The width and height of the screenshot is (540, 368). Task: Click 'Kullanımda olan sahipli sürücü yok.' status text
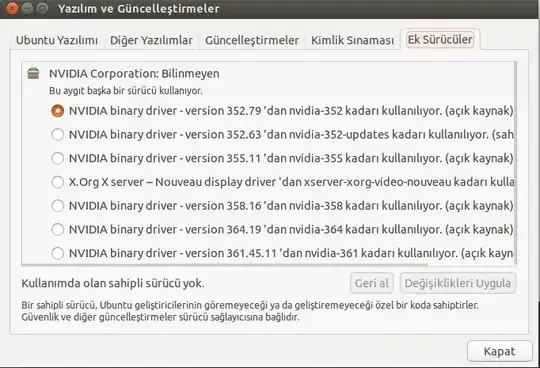[x=113, y=283]
